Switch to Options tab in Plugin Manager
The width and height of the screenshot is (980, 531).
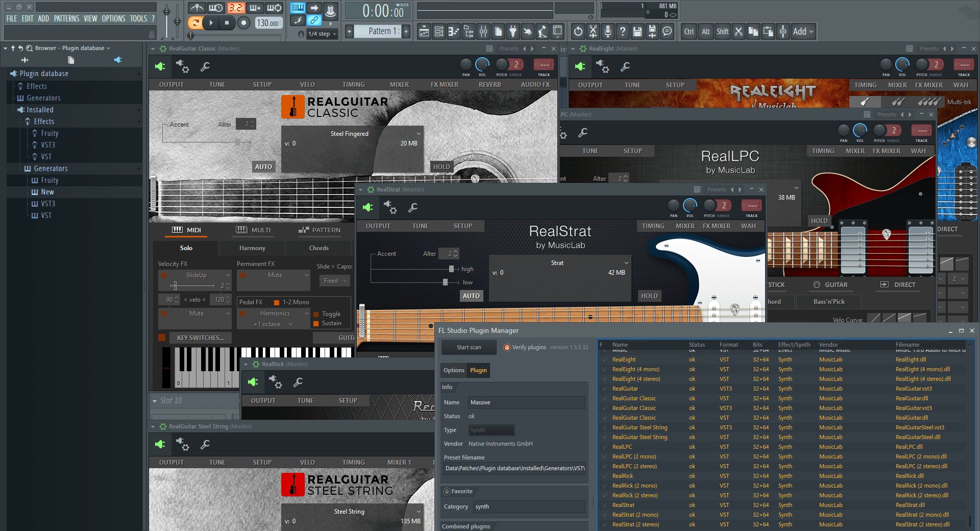454,370
